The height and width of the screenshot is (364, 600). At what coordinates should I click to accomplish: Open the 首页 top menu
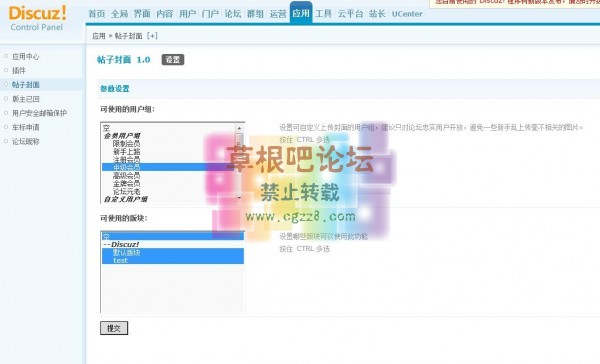pyautogui.click(x=96, y=14)
